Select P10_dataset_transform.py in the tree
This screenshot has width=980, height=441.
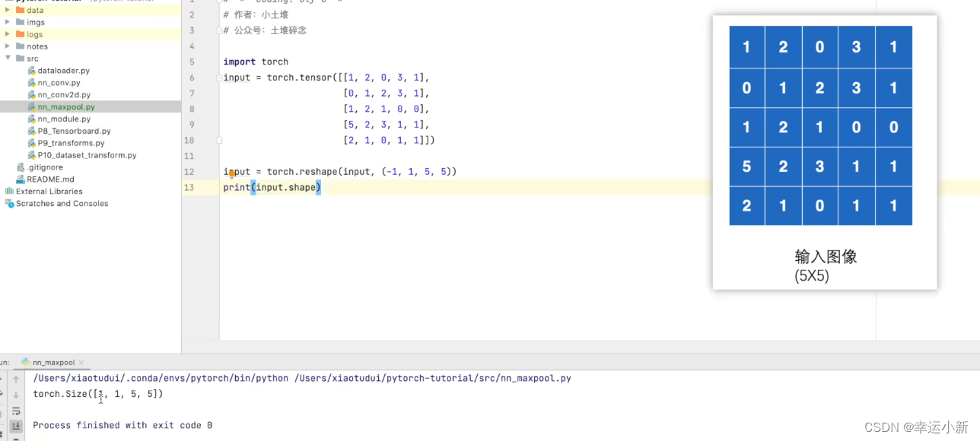pos(87,155)
